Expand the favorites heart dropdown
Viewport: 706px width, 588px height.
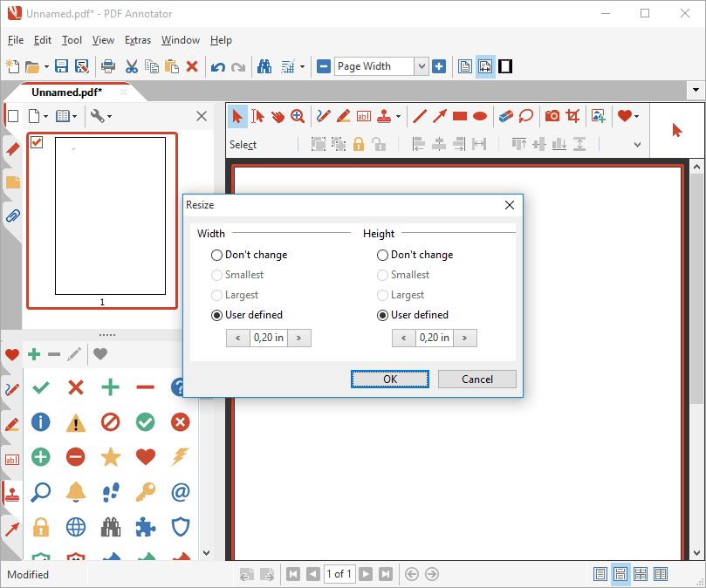coord(636,117)
